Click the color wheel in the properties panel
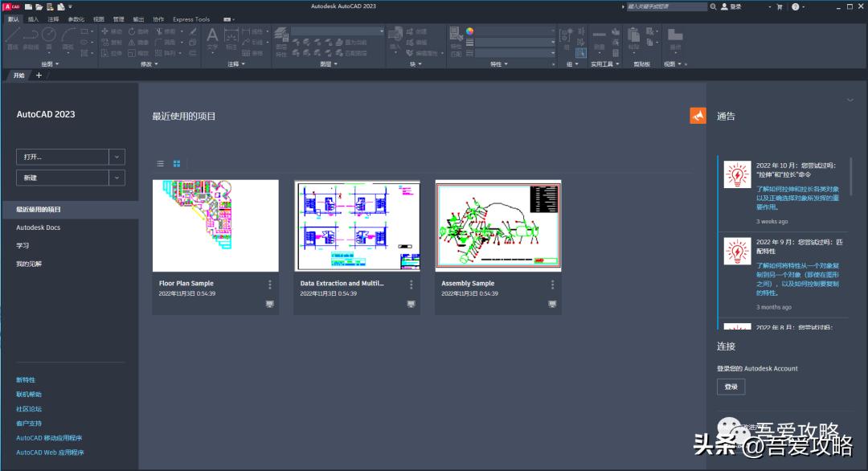The height and width of the screenshot is (471, 868). click(469, 31)
